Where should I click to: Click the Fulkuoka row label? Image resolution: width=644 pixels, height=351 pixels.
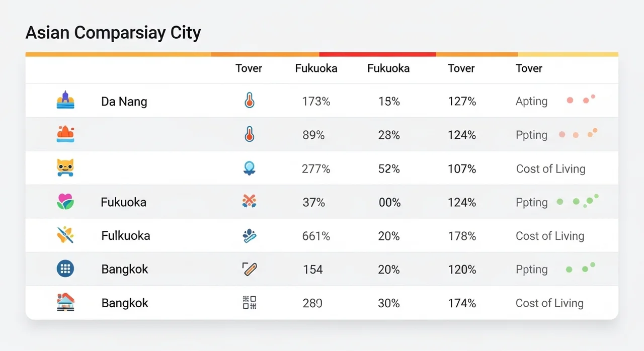pos(126,236)
